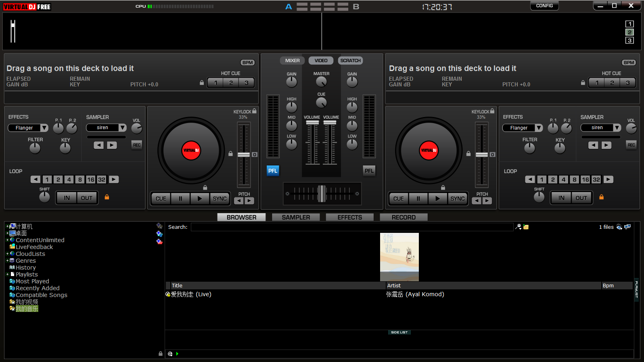Trigger hot cue 2 on left deck
The width and height of the screenshot is (644, 362).
click(x=231, y=83)
